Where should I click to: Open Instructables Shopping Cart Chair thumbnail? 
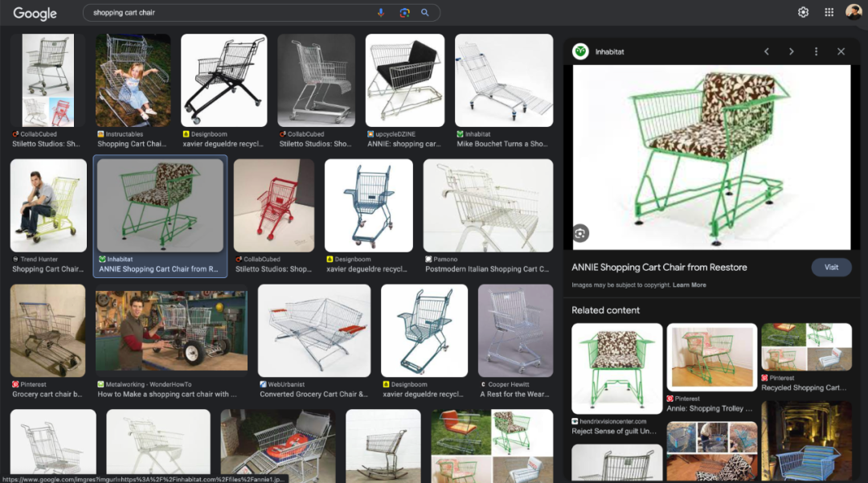click(133, 81)
